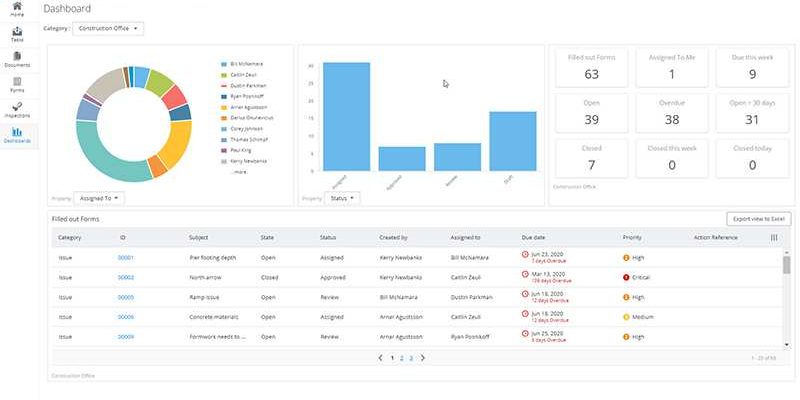800x400 pixels.
Task: Open the table column chooser icon
Action: 774,238
